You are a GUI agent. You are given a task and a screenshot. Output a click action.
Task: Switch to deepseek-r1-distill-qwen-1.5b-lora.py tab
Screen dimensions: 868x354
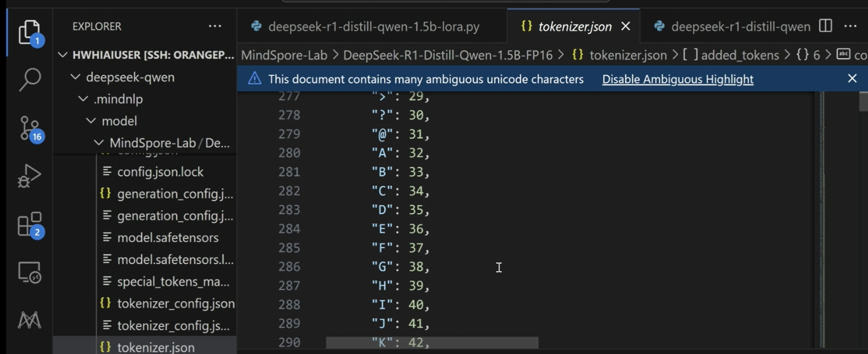tap(374, 27)
